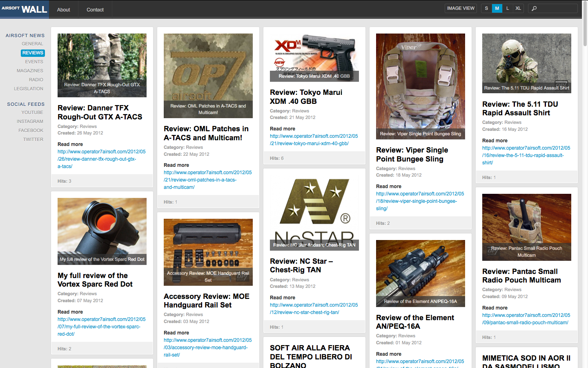Open the YouTube social feed
The image size is (588, 368).
(32, 112)
